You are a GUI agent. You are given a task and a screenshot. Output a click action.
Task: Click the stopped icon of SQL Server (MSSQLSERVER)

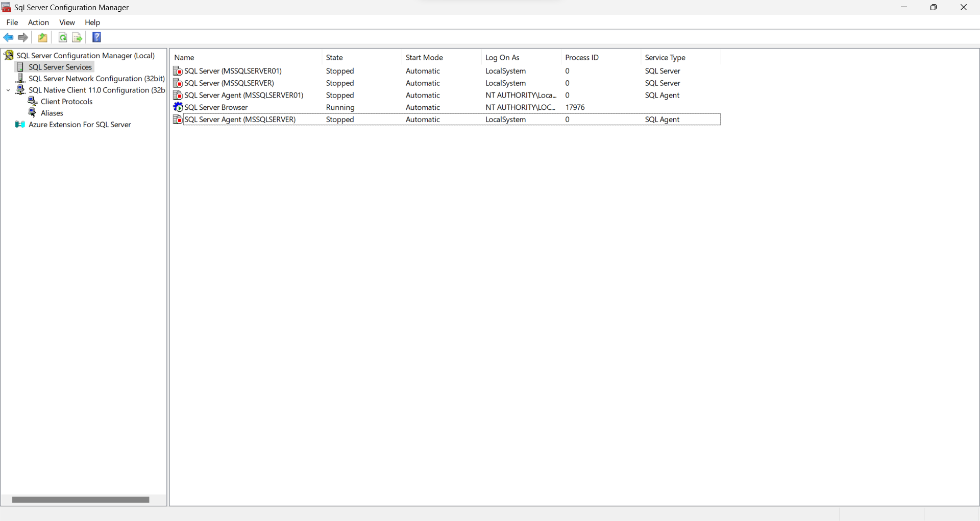[x=178, y=83]
